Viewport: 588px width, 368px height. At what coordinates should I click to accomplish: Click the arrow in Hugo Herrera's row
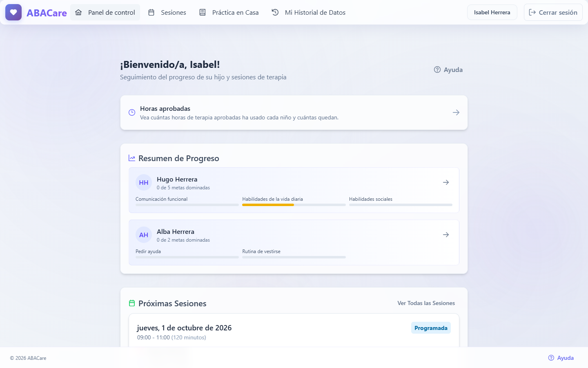coord(446,182)
